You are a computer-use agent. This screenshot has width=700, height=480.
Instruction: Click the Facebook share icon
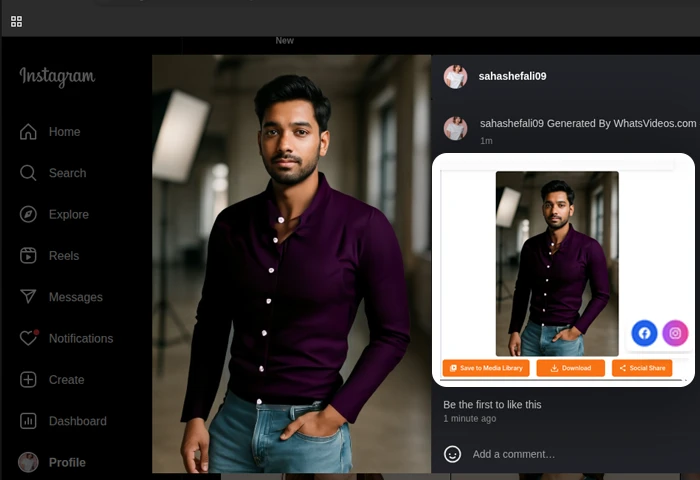(x=644, y=333)
